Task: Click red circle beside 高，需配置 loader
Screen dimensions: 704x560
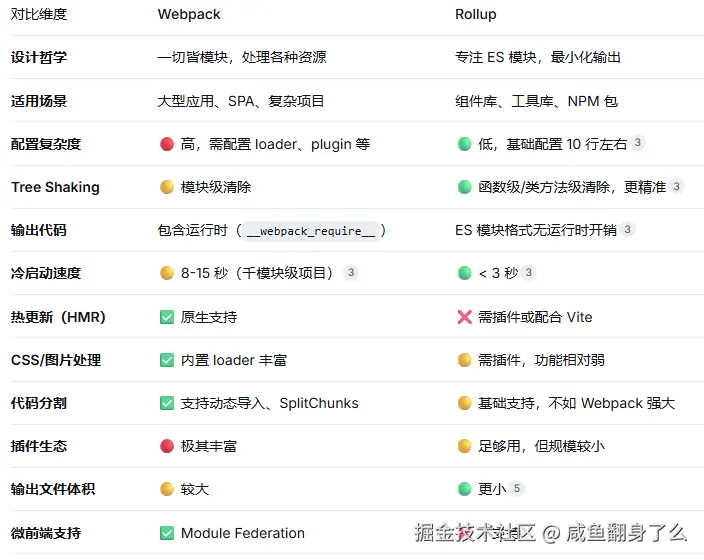Action: pyautogui.click(x=167, y=144)
